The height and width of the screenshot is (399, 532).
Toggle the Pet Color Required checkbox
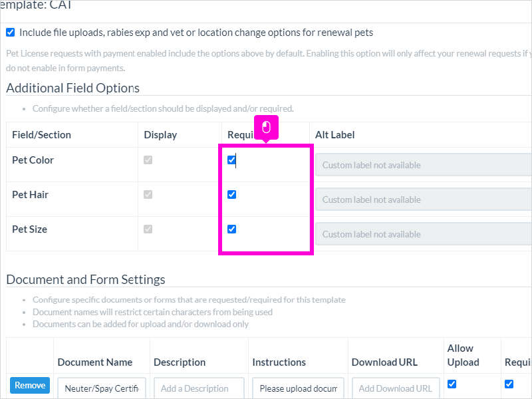pos(231,160)
